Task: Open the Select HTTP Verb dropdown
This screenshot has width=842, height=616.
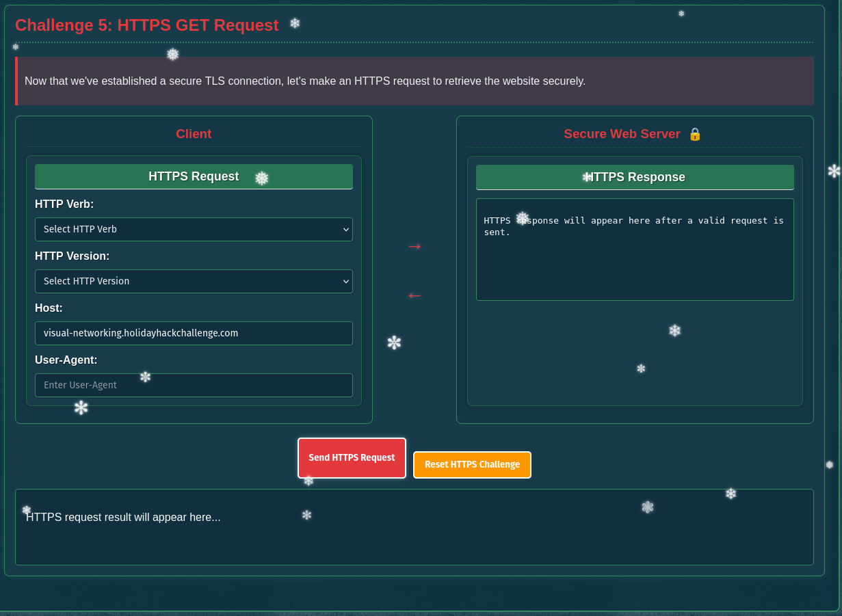Action: (194, 229)
